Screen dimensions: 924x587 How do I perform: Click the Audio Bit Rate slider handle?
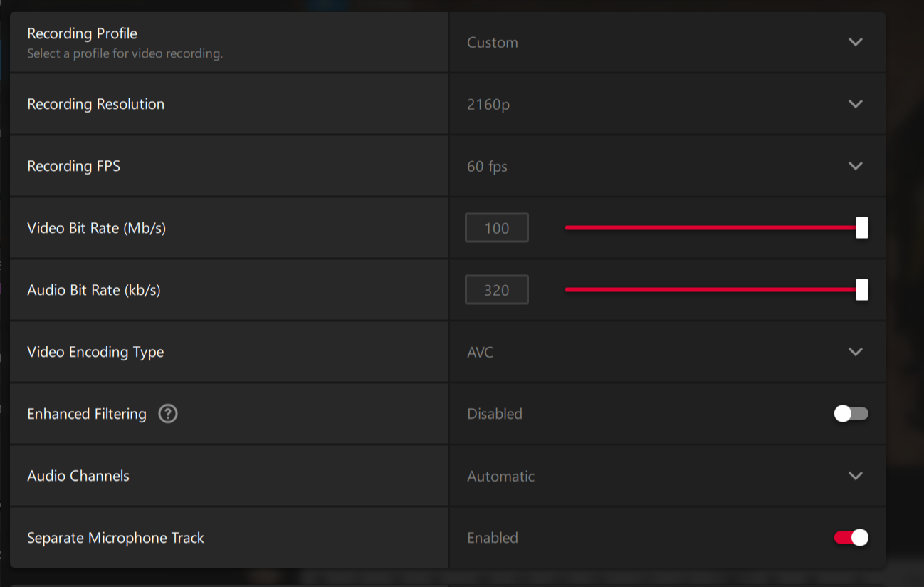click(861, 290)
